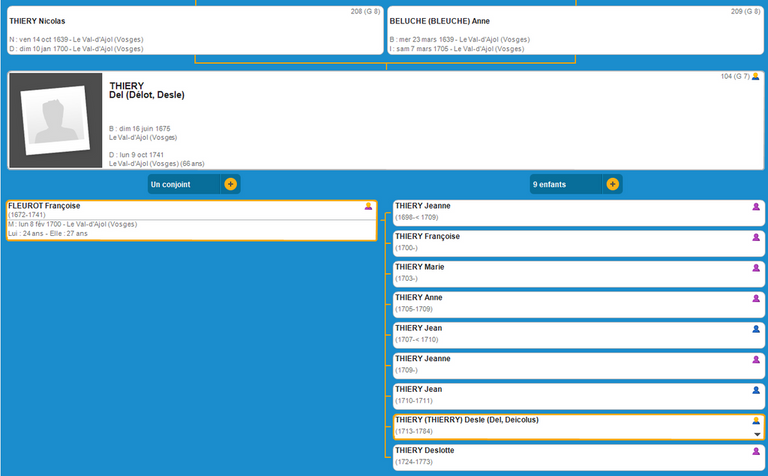This screenshot has width=768, height=476.
Task: Click the person icon on Marie THIERY card
Action: point(757,268)
